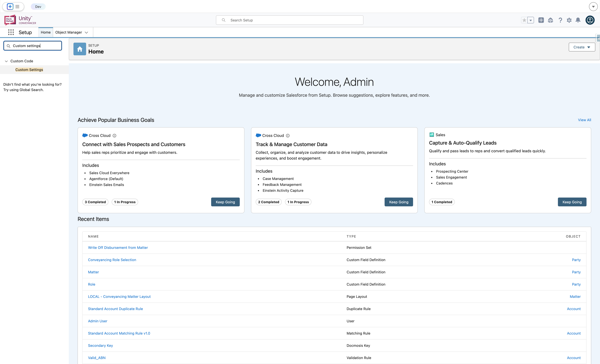Click the Unity Conveyancer logo
Image resolution: width=600 pixels, height=364 pixels.
pos(20,20)
